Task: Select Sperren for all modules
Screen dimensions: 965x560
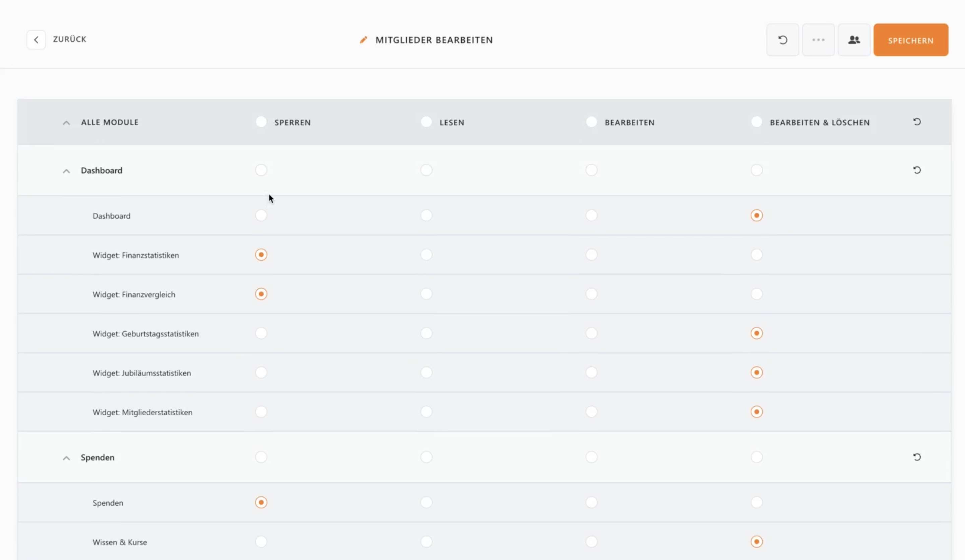Action: click(x=261, y=122)
